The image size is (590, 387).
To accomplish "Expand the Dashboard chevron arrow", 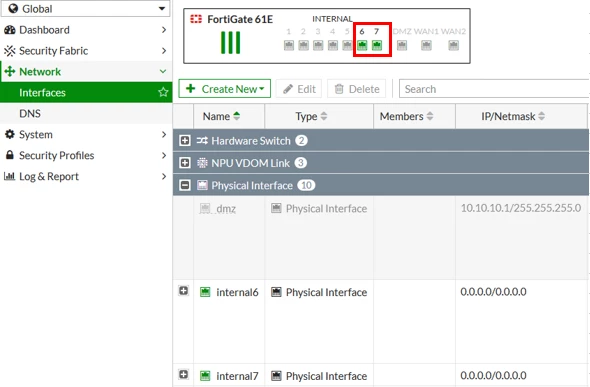I will (164, 30).
